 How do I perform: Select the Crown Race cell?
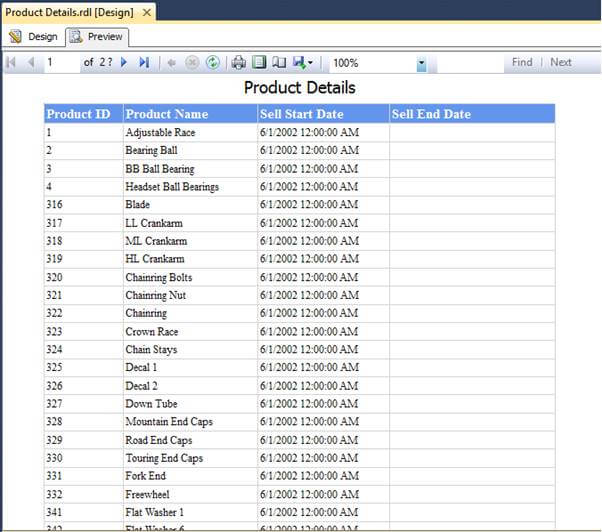point(190,331)
